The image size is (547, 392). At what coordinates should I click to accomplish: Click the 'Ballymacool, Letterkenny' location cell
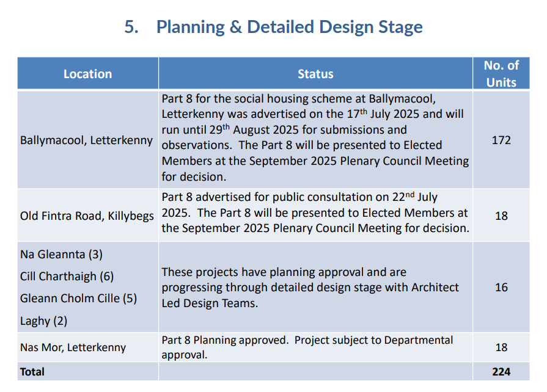(86, 140)
